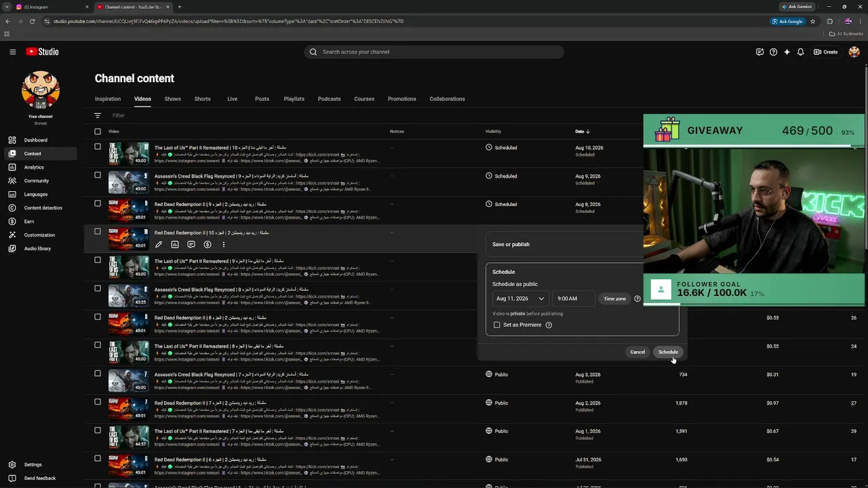The width and height of the screenshot is (868, 488).
Task: Open the Earn dollar icon in the sidebar
Action: (12, 222)
